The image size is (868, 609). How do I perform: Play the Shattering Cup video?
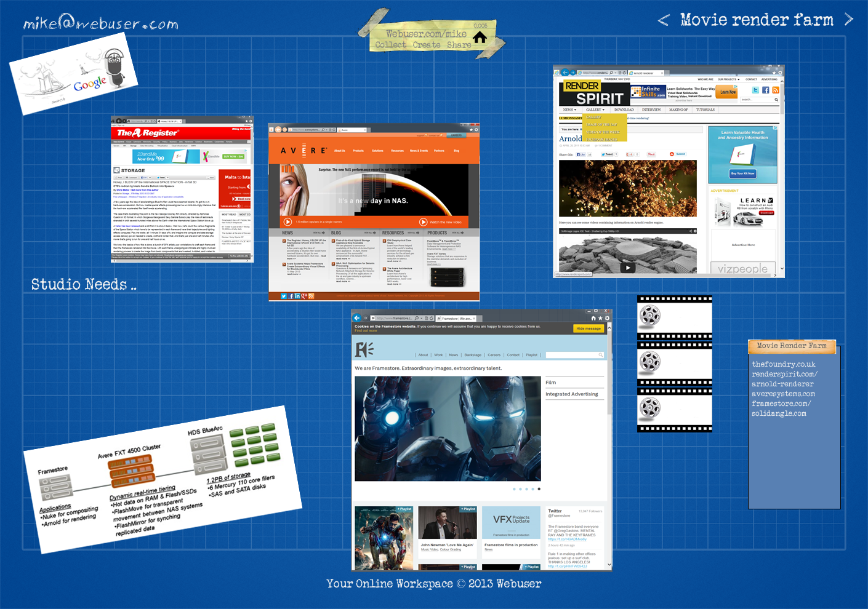pos(627,268)
